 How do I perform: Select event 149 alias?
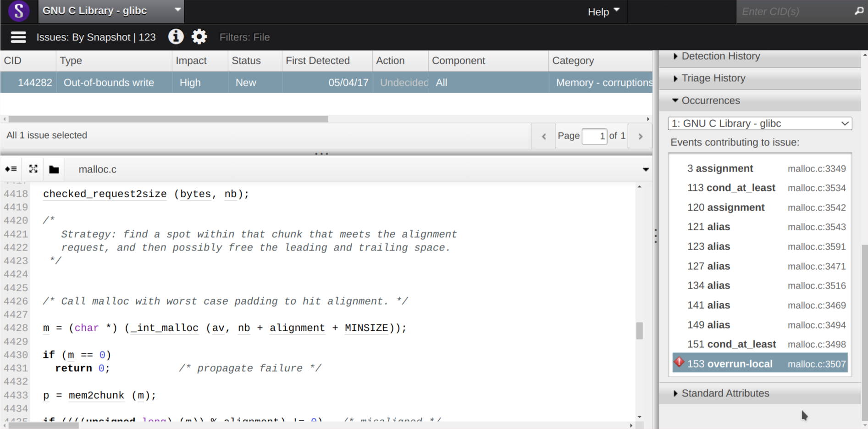click(760, 325)
